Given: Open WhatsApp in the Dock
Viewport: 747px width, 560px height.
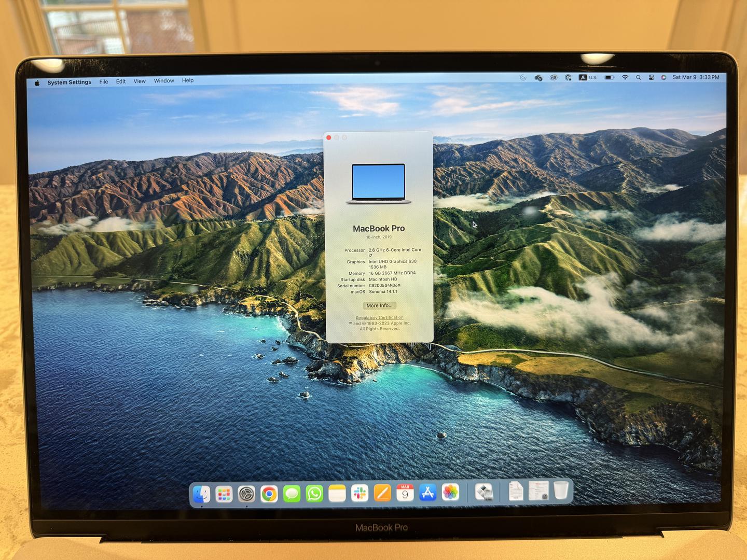Looking at the screenshot, I should (x=314, y=494).
